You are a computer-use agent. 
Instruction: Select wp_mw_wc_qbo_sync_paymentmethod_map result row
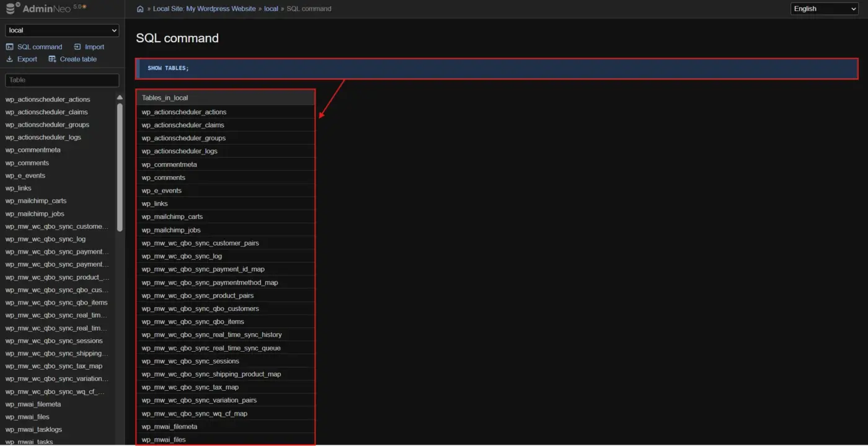[226, 283]
